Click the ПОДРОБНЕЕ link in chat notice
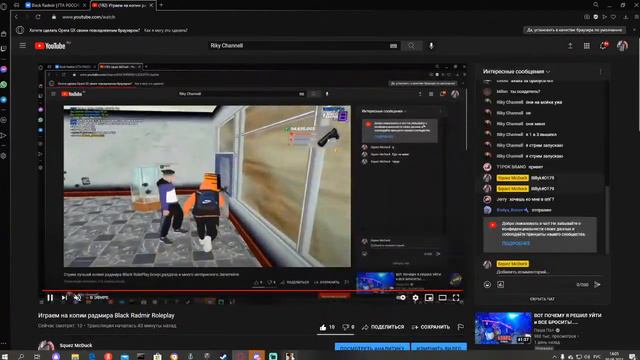Image resolution: width=640 pixels, height=360 pixels. coord(516,243)
